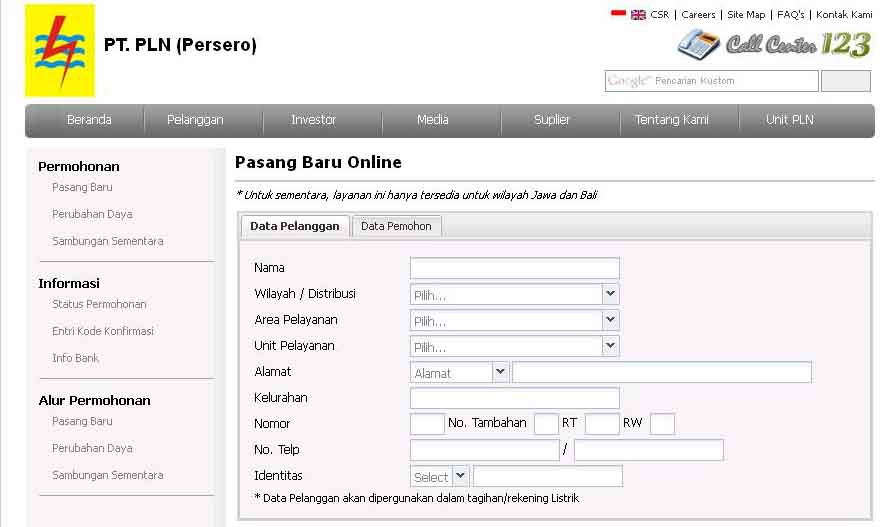Viewport: 883px width, 527px height.
Task: Switch to the Data Pemohon tab
Action: 396,226
